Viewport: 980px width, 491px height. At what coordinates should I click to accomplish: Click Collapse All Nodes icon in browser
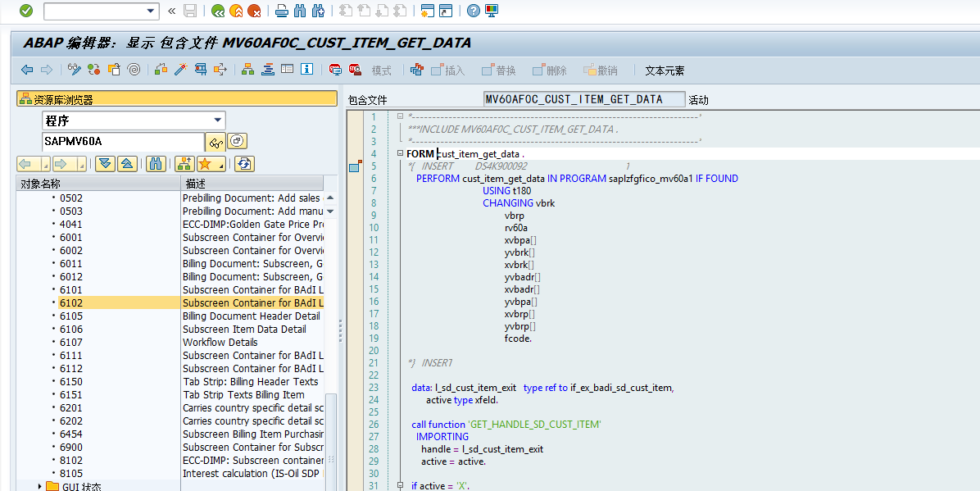coord(127,164)
